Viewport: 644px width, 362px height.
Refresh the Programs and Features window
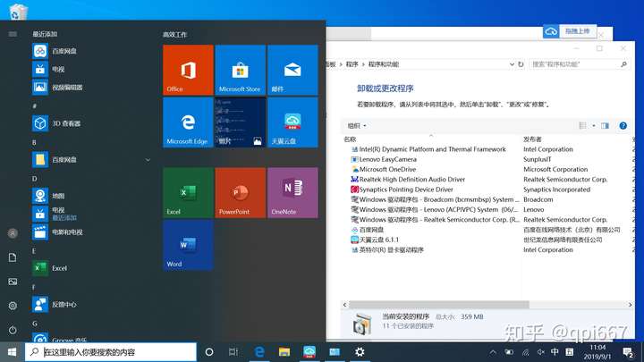coord(521,64)
